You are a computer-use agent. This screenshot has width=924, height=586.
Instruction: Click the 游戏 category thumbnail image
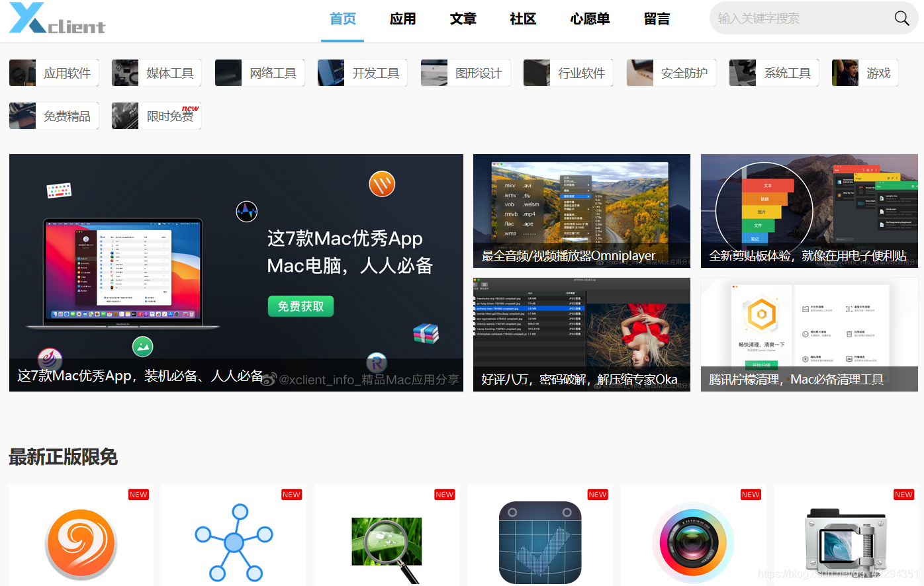[845, 73]
